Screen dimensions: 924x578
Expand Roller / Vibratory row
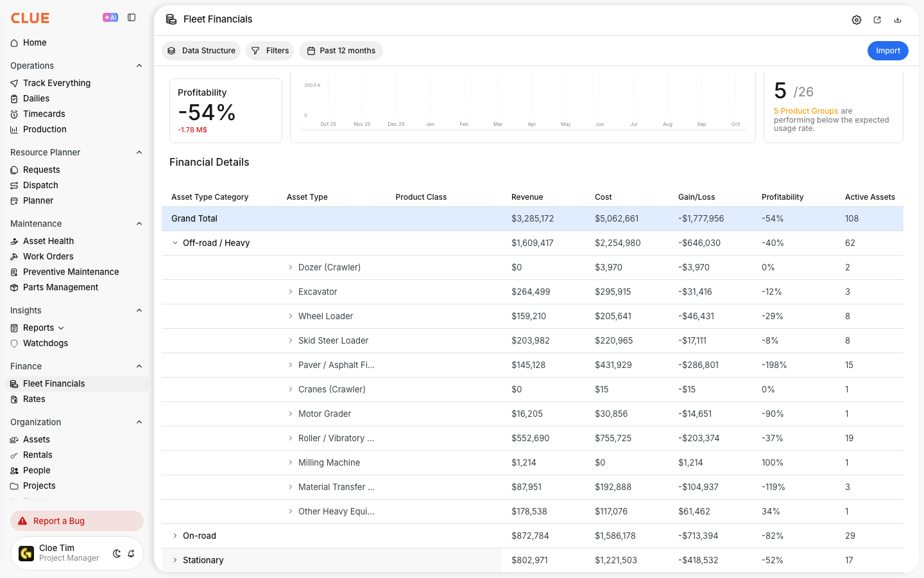tap(290, 438)
